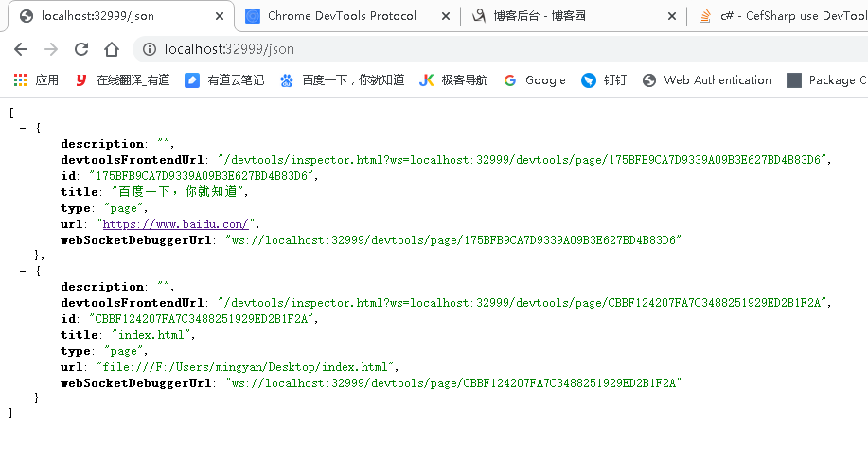This screenshot has width=868, height=459.
Task: Open the https://www.baidu.com/ link
Action: (175, 224)
